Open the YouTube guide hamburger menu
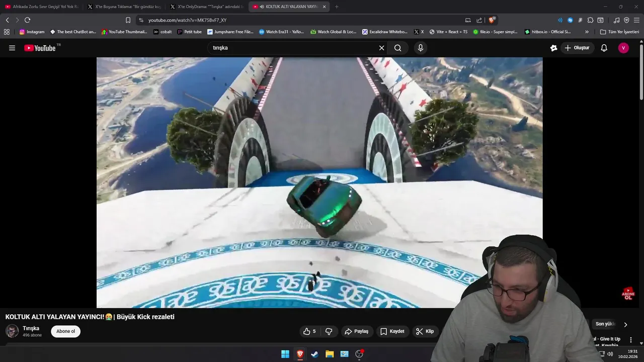Viewport: 644px width, 362px height. pos(12,48)
